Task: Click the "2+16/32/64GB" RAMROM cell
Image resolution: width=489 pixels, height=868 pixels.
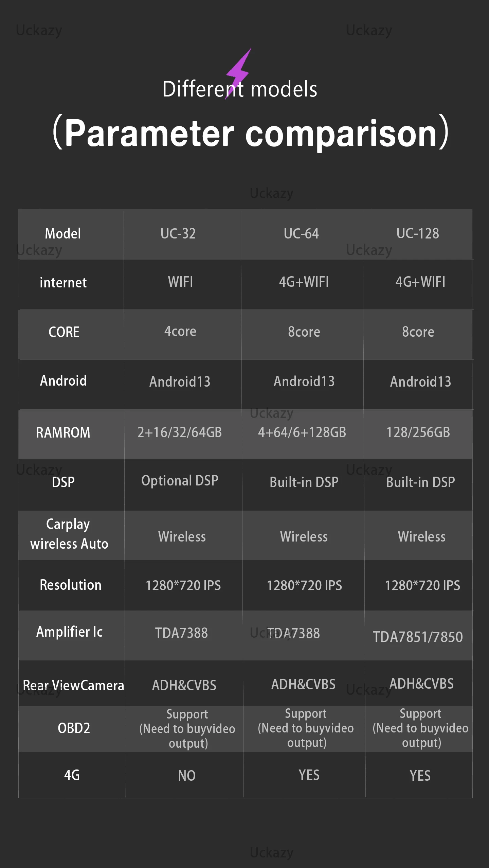Action: tap(180, 432)
